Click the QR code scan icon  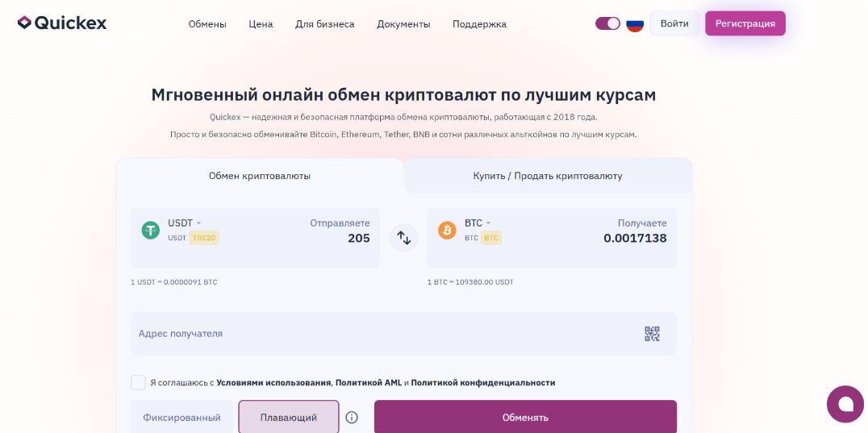point(652,334)
